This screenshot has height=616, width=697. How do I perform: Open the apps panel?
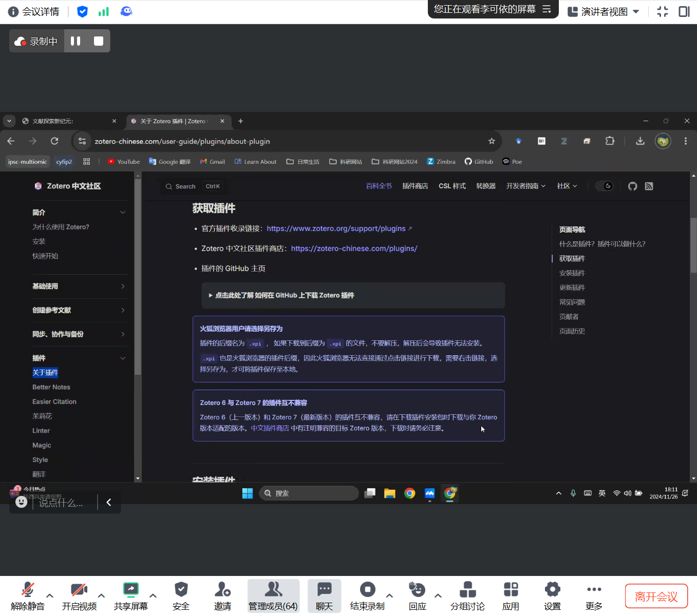click(511, 596)
